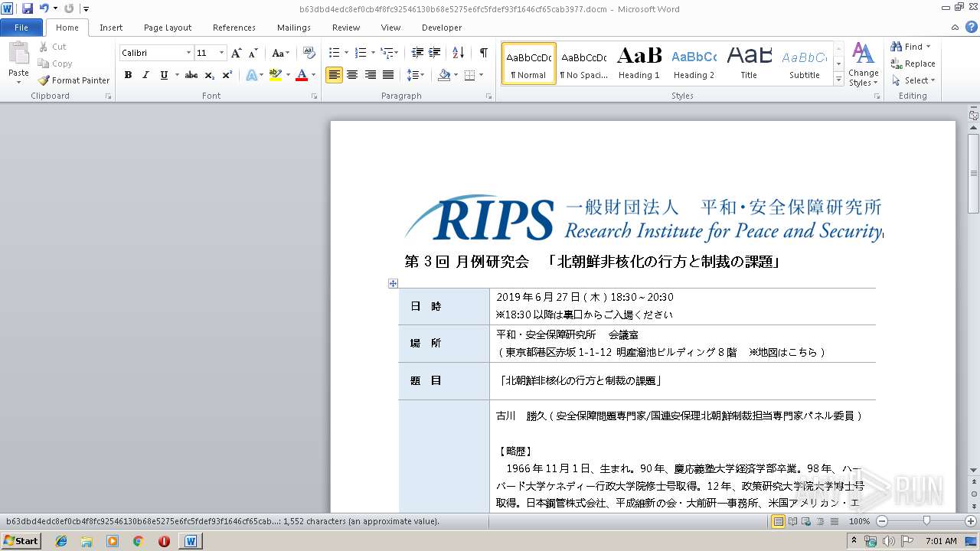Open Word Help question mark icon
The image size is (980, 551).
click(973, 28)
